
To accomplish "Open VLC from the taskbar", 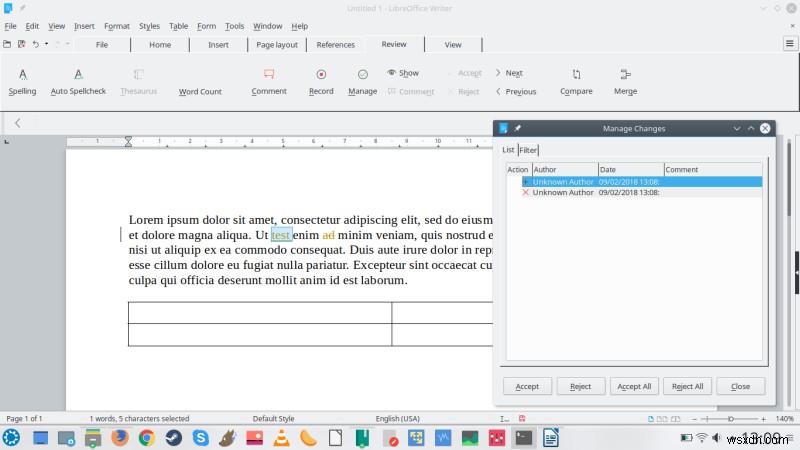I will [x=281, y=438].
